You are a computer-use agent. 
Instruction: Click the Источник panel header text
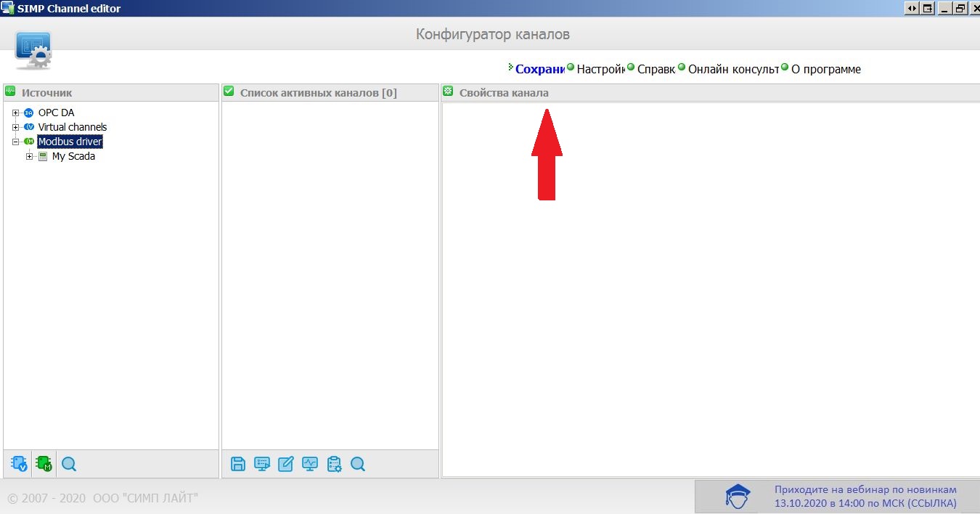point(46,93)
